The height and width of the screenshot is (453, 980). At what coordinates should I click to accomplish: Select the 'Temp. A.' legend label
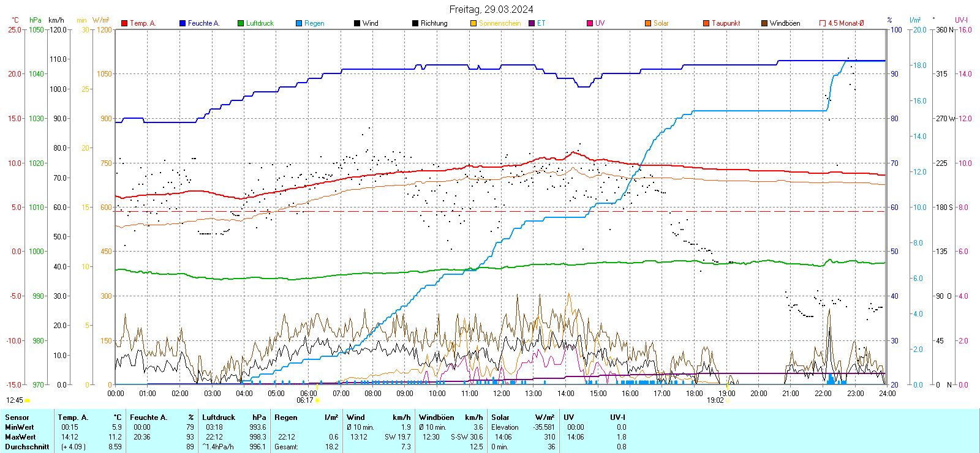[143, 23]
